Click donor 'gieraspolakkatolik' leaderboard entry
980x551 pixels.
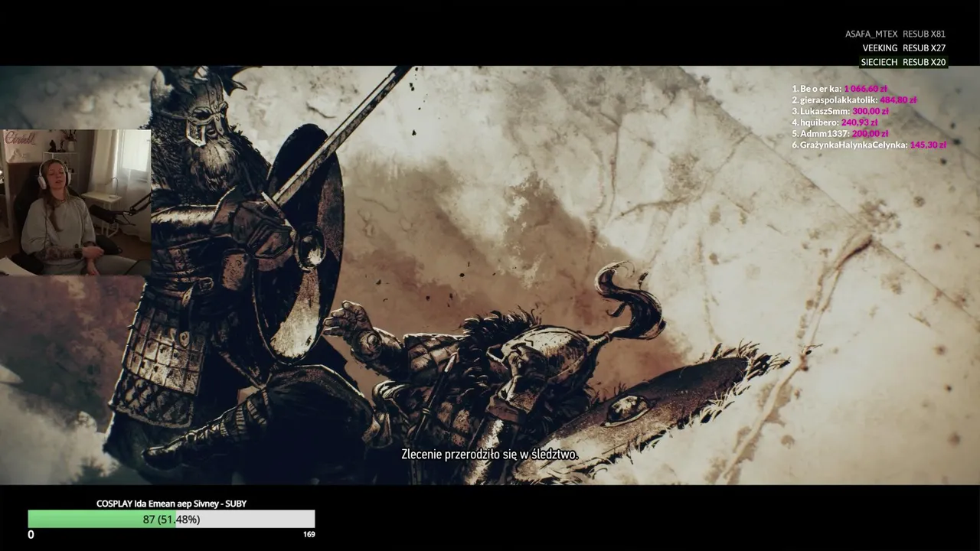click(x=854, y=99)
